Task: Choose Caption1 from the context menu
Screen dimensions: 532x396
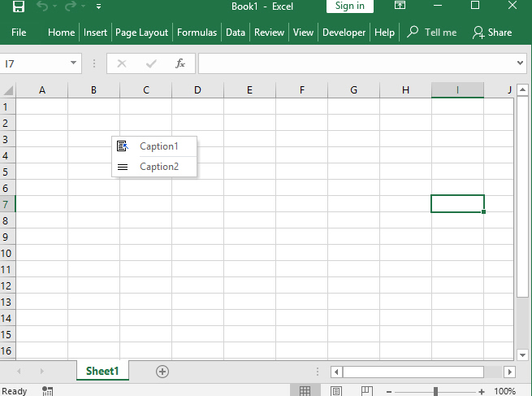Action: (x=158, y=146)
